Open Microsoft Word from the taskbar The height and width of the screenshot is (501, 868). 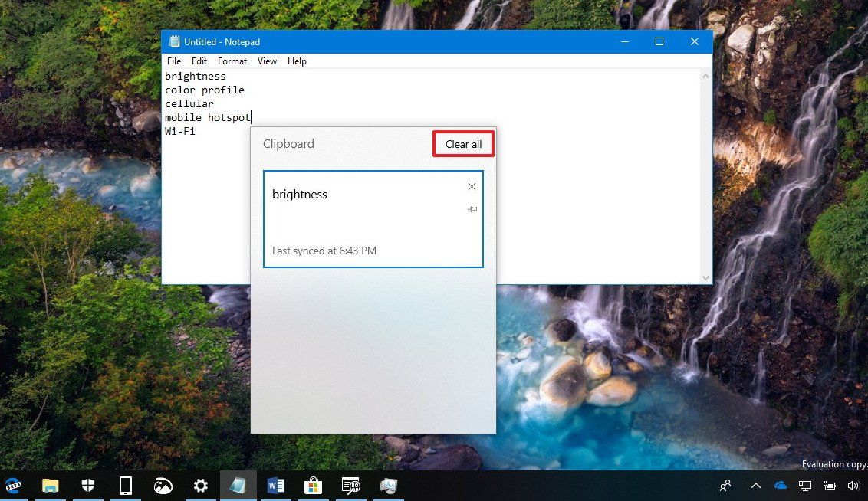[275, 485]
